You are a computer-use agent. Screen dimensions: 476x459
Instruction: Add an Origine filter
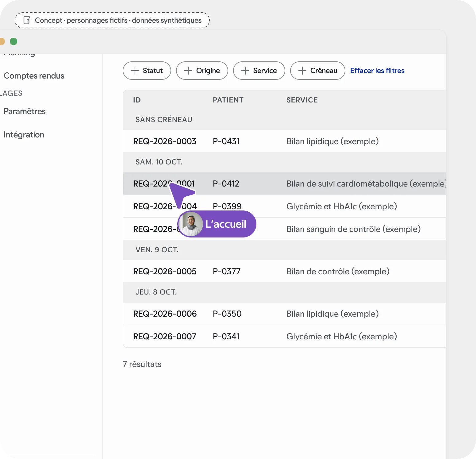click(x=202, y=71)
